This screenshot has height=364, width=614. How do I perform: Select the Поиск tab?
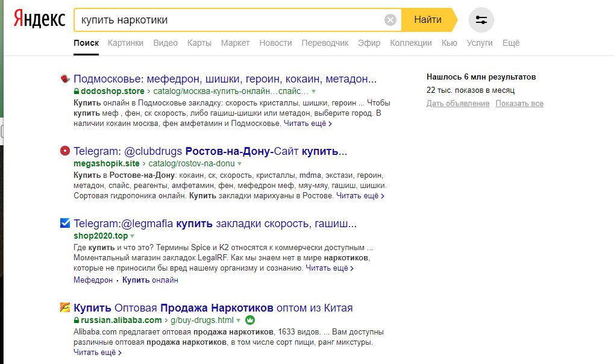coord(86,43)
